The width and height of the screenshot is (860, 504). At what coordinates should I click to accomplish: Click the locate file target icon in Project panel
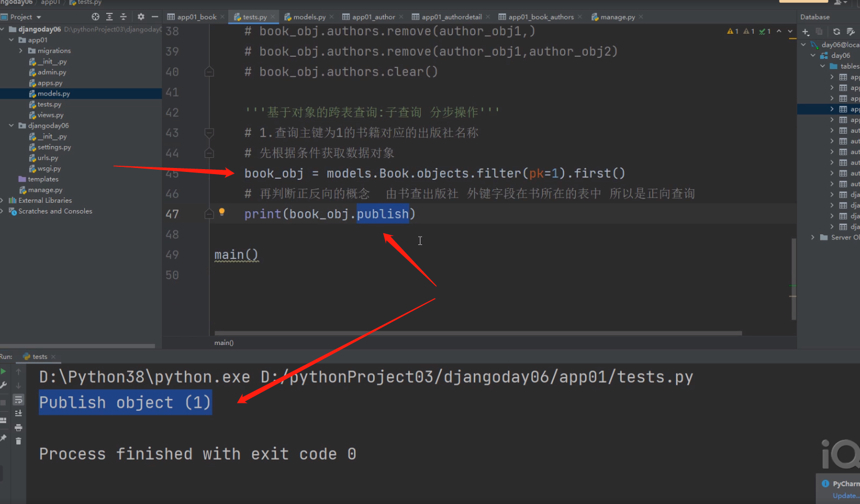95,17
